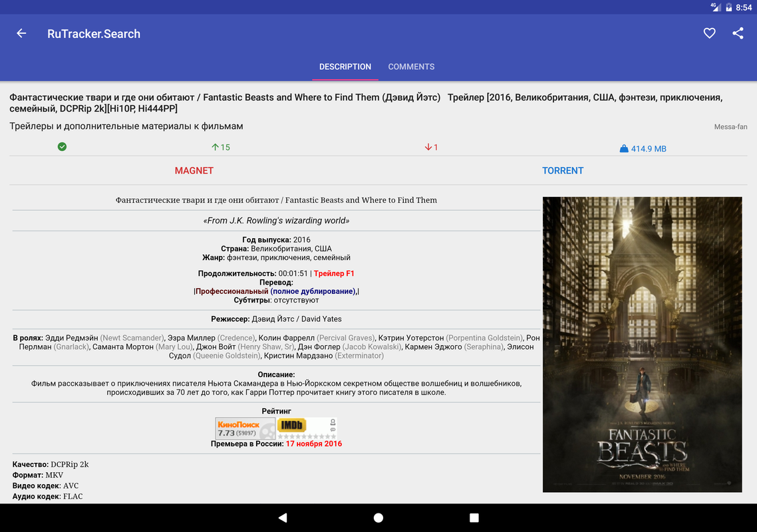
Task: Tap the TORRENT download button
Action: 563,170
